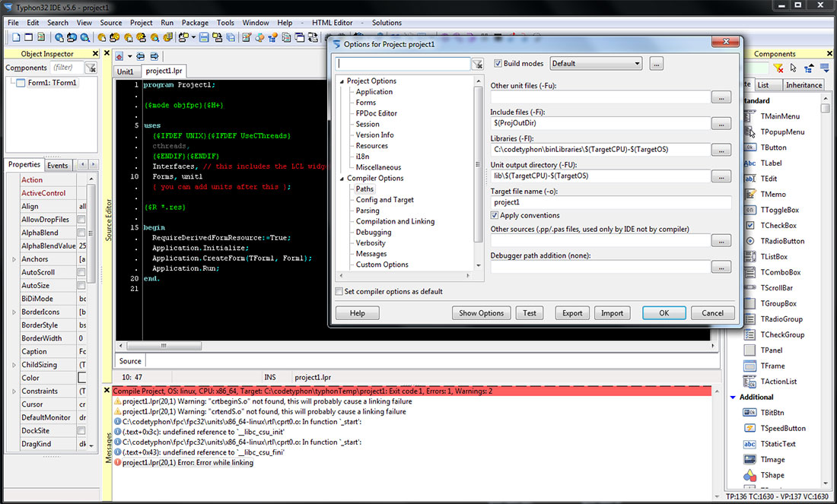Screen dimensions: 837x504
Task: Click the Cancel button
Action: pos(713,313)
